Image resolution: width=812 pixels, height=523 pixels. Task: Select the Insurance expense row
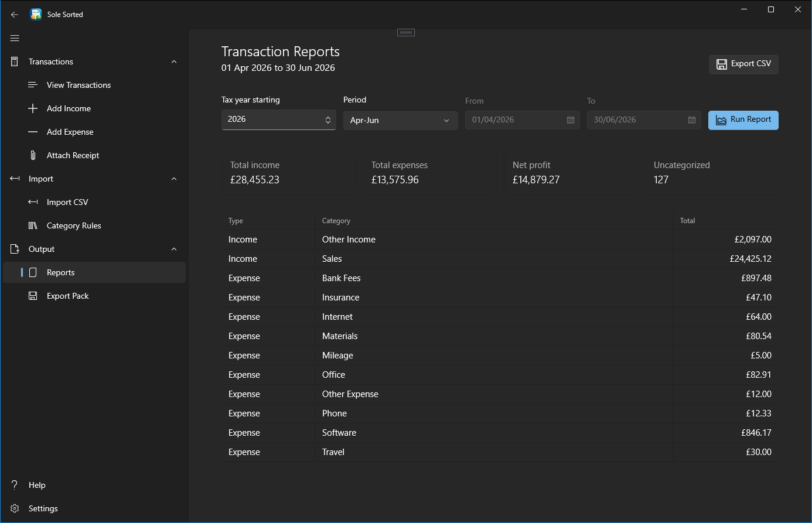coord(500,298)
